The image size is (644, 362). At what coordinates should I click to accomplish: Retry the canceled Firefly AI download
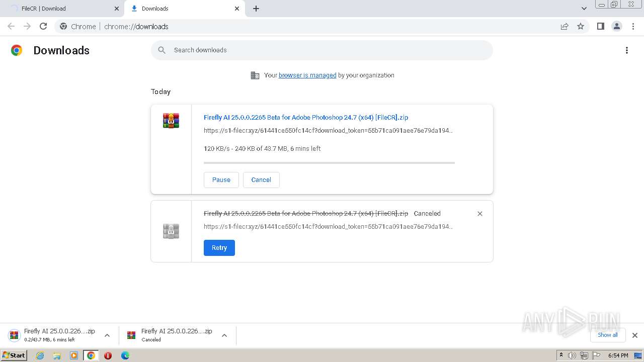pos(219,248)
